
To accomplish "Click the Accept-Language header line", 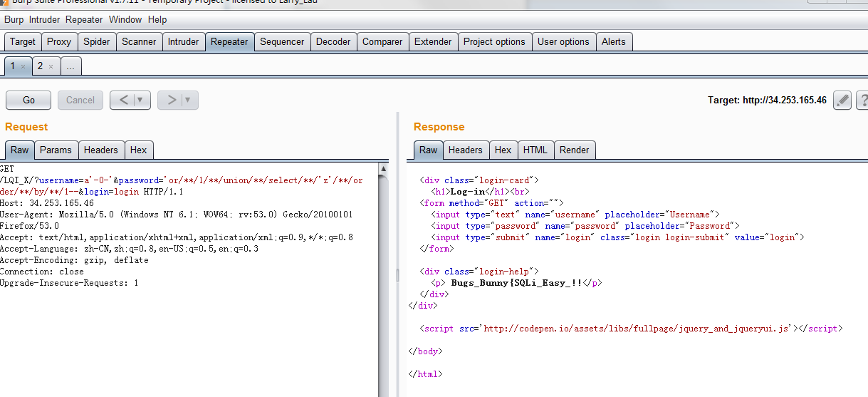I will (129, 249).
